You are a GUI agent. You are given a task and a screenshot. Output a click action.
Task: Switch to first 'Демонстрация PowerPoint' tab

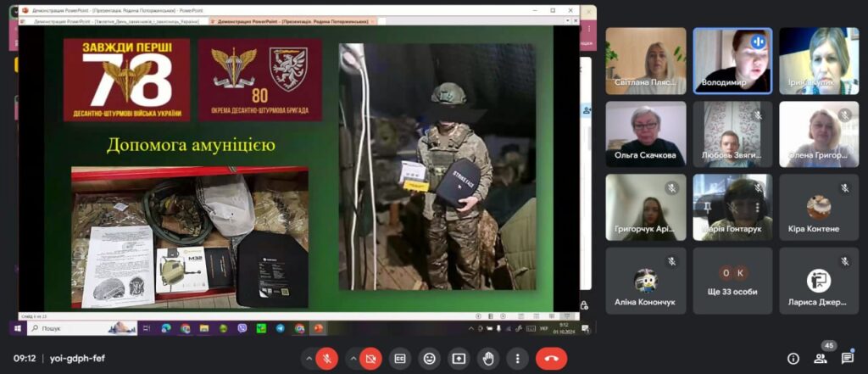coord(114,21)
